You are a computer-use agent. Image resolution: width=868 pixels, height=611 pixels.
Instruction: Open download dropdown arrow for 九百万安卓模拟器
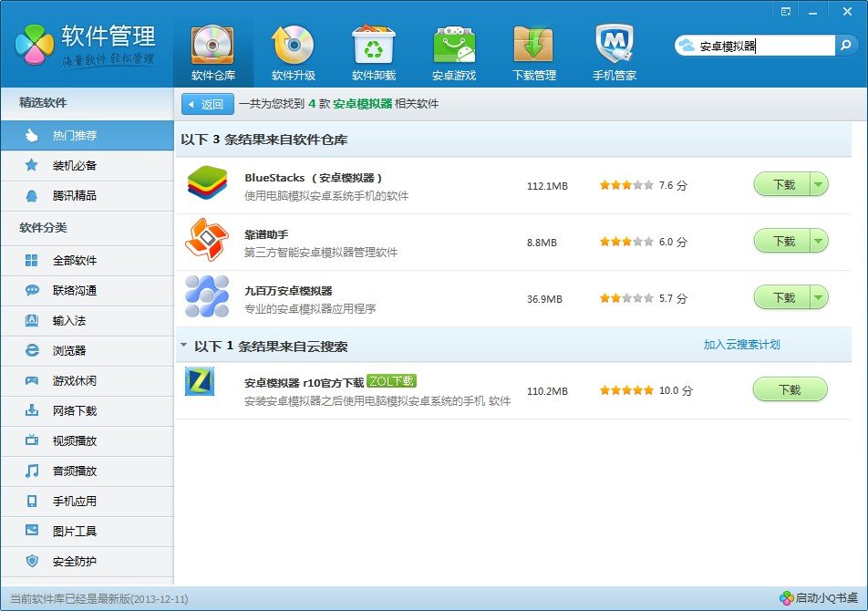[x=819, y=298]
